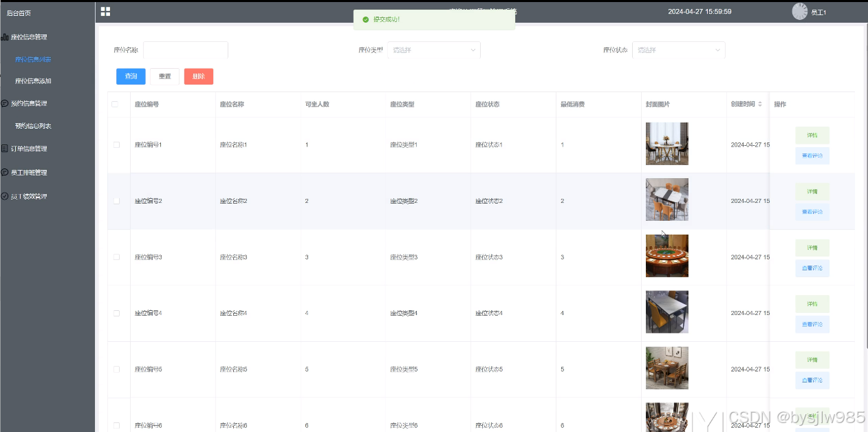Open 后台首页 in the sidebar

[19, 13]
